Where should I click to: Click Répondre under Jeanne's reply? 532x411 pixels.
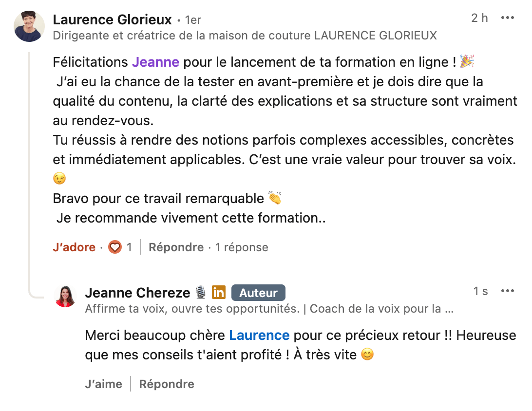point(167,384)
